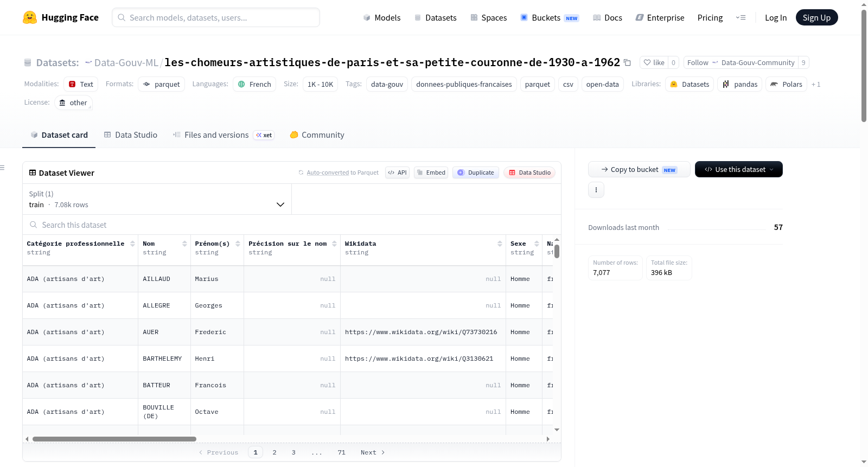This screenshot has width=868, height=467.
Task: Select the French language tag
Action: 254,84
